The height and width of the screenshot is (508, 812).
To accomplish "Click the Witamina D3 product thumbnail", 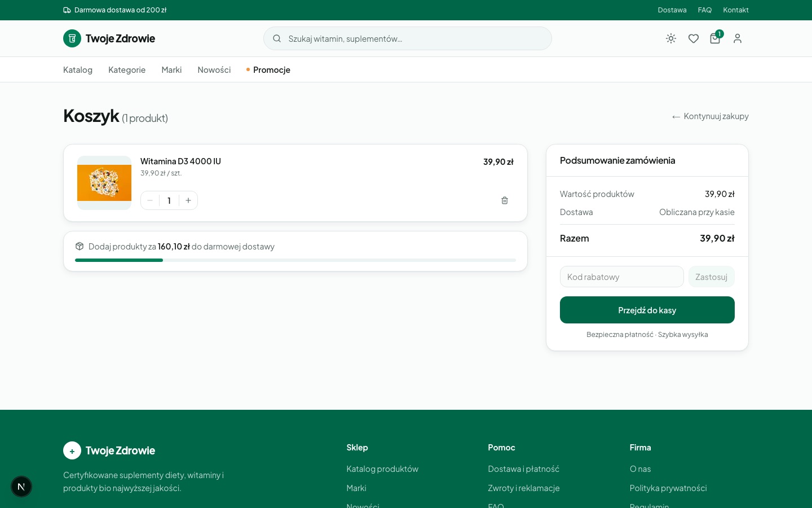I will pyautogui.click(x=104, y=183).
